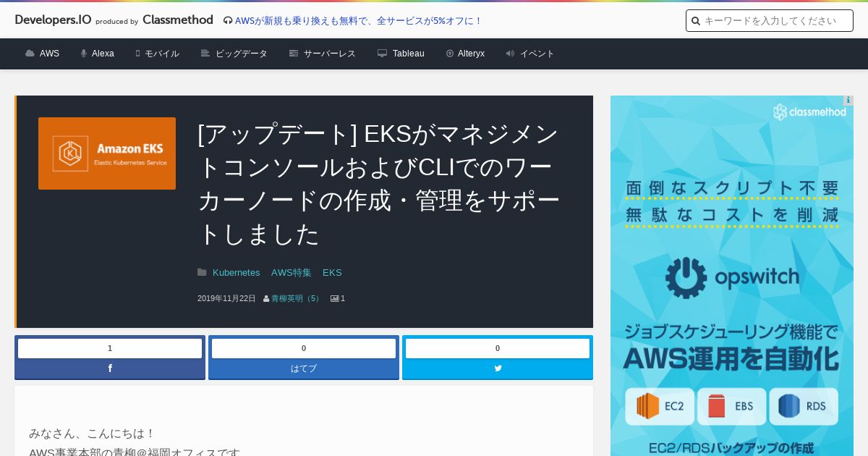Click the classmethod logo in the ad
The height and width of the screenshot is (456, 868).
coord(809,111)
